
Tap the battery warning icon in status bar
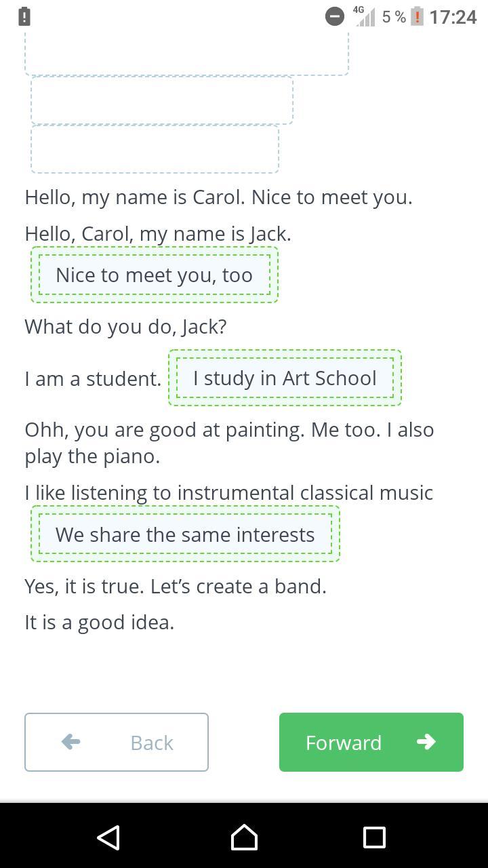(x=417, y=16)
